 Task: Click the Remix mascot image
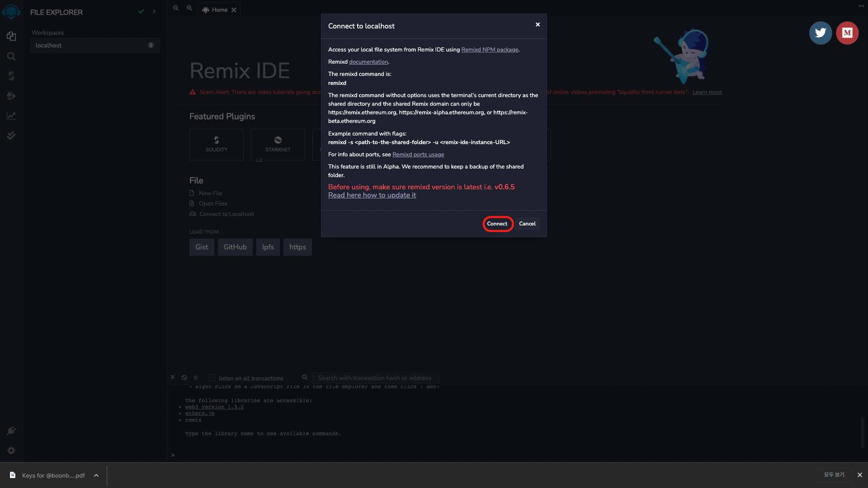(x=682, y=56)
